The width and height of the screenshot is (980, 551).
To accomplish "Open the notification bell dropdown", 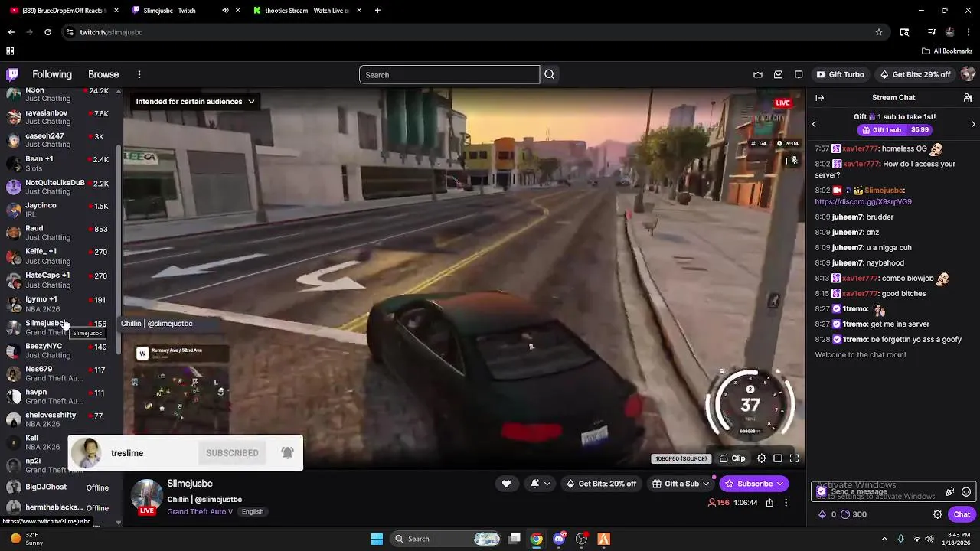I will click(x=540, y=484).
